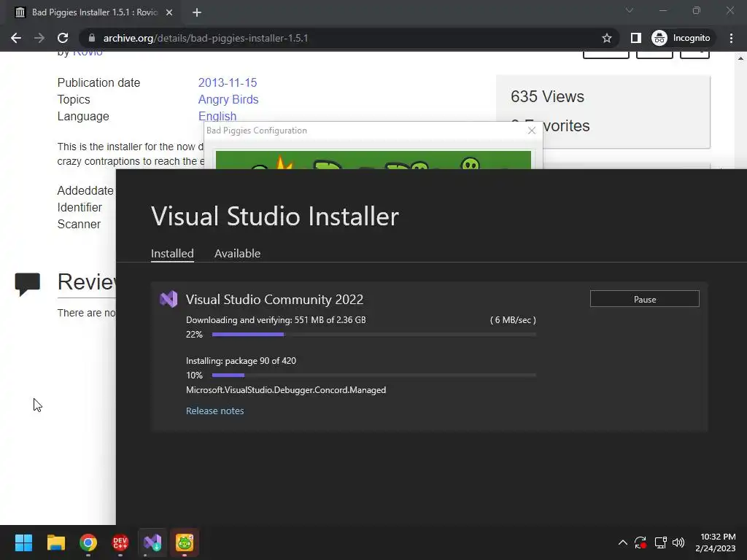This screenshot has width=747, height=560.
Task: Show hidden system tray icons
Action: pos(622,542)
